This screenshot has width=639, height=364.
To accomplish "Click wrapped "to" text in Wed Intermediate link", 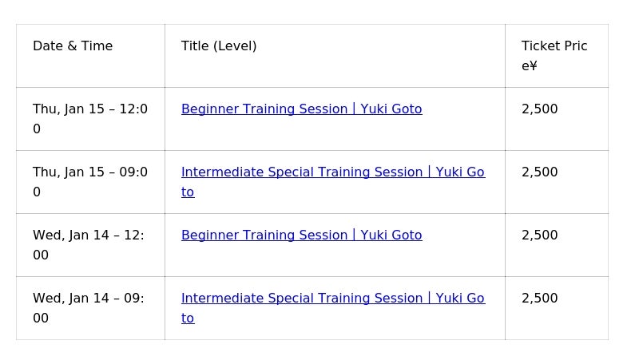I will 188,318.
